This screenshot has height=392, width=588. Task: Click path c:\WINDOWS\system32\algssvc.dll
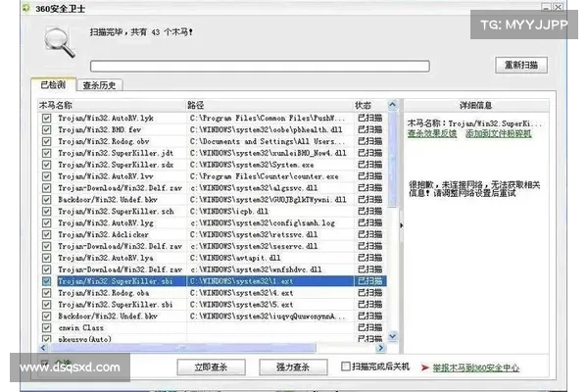(x=254, y=188)
